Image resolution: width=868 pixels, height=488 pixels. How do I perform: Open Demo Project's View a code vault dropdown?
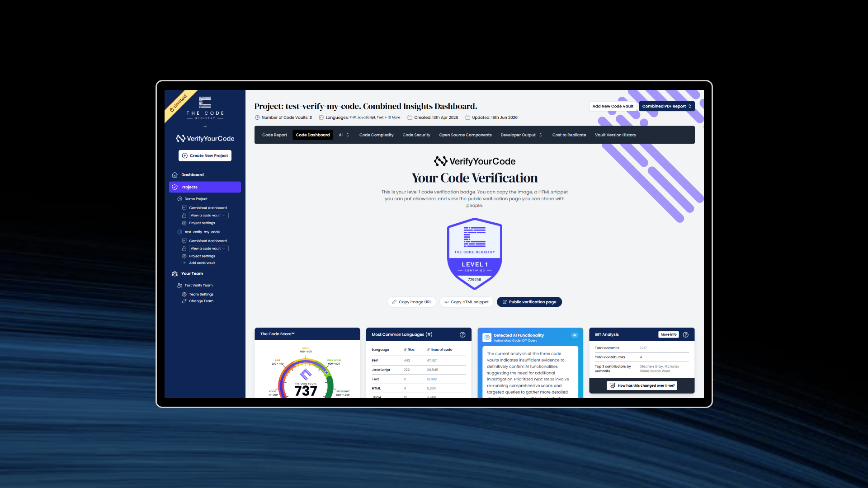(x=208, y=216)
